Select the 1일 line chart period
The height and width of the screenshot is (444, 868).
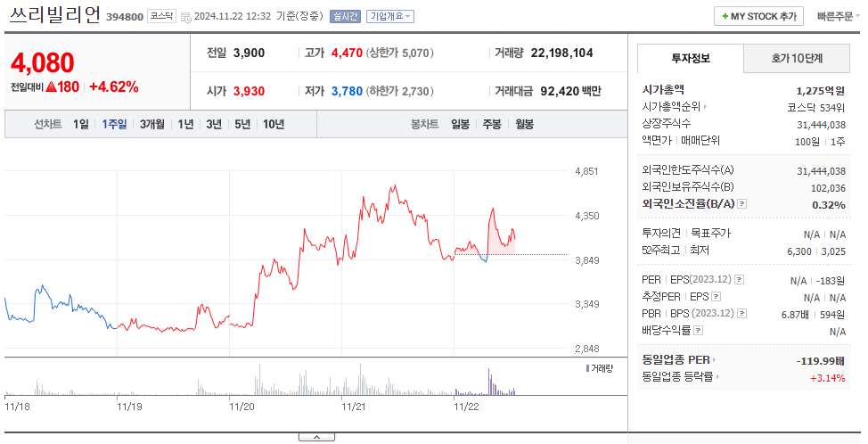[x=81, y=124]
